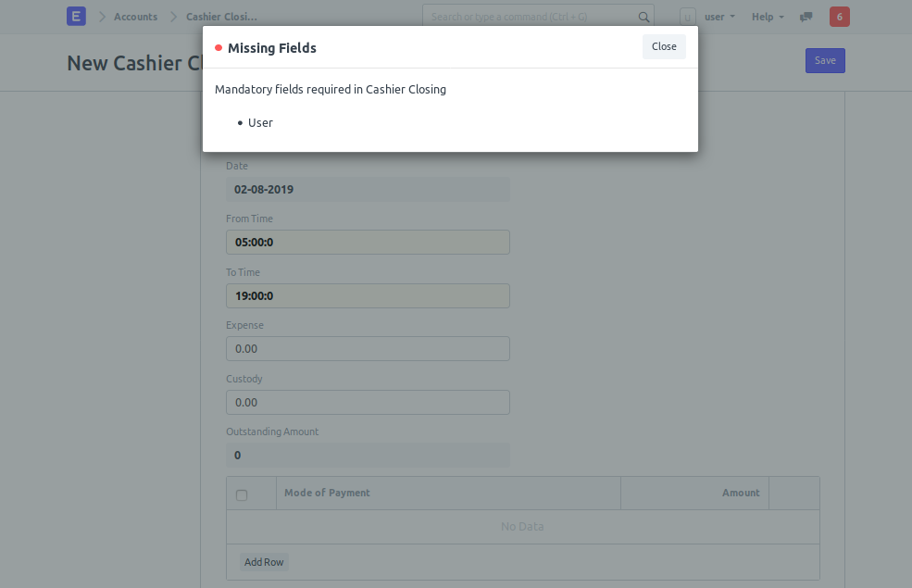The image size is (912, 588).
Task: Click the chevron before Cashier Closing breadcrumb
Action: click(x=173, y=17)
